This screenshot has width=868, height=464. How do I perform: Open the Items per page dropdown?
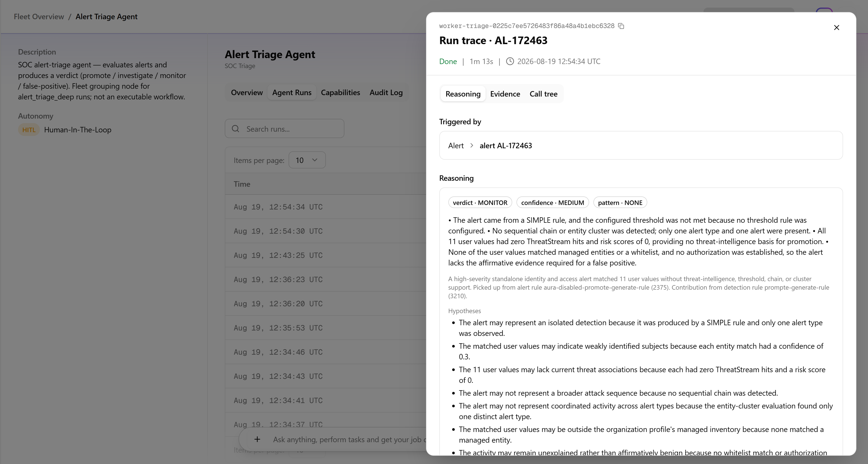(x=307, y=160)
